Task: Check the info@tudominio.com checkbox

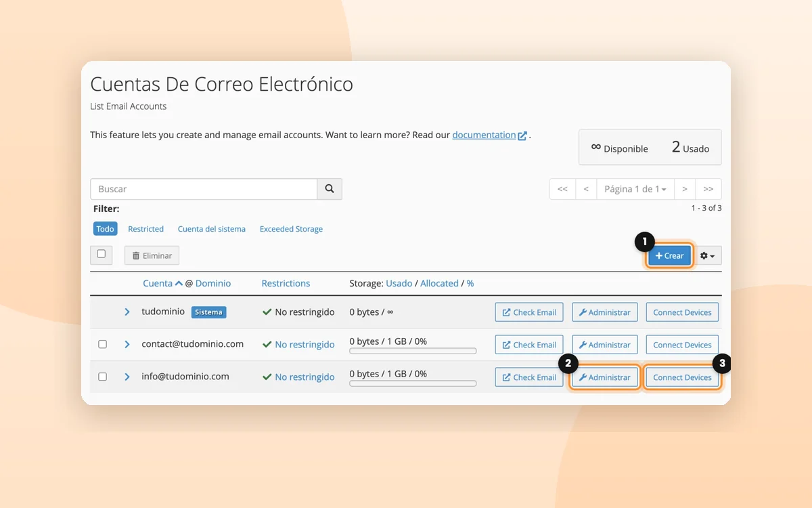Action: coord(102,377)
